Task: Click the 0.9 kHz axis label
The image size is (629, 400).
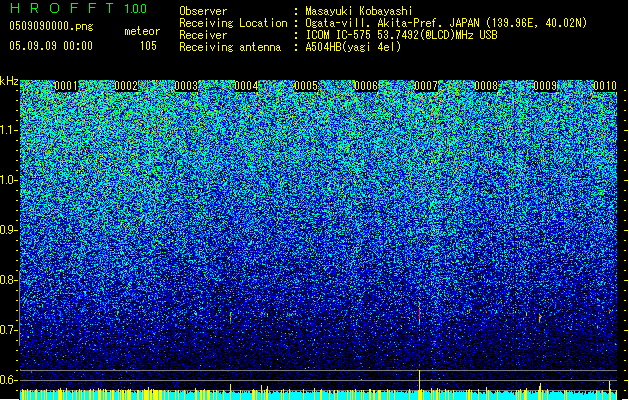Action: [x=9, y=230]
